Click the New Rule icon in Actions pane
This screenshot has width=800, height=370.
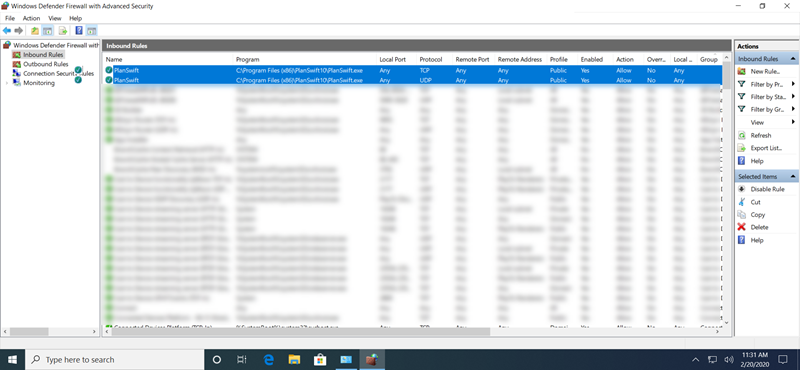coord(741,71)
